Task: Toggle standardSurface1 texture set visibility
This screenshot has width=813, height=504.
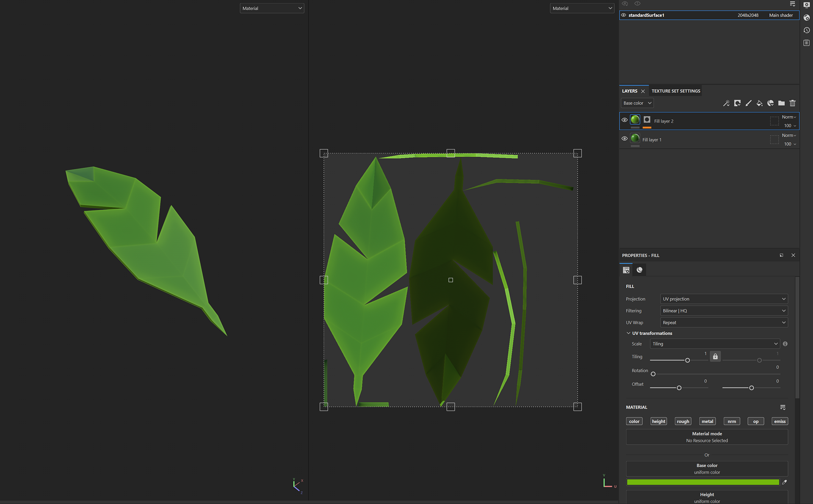Action: pos(624,15)
